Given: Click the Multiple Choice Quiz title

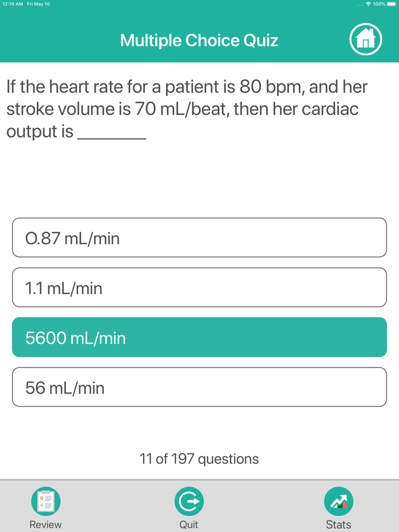Looking at the screenshot, I should pos(199,40).
